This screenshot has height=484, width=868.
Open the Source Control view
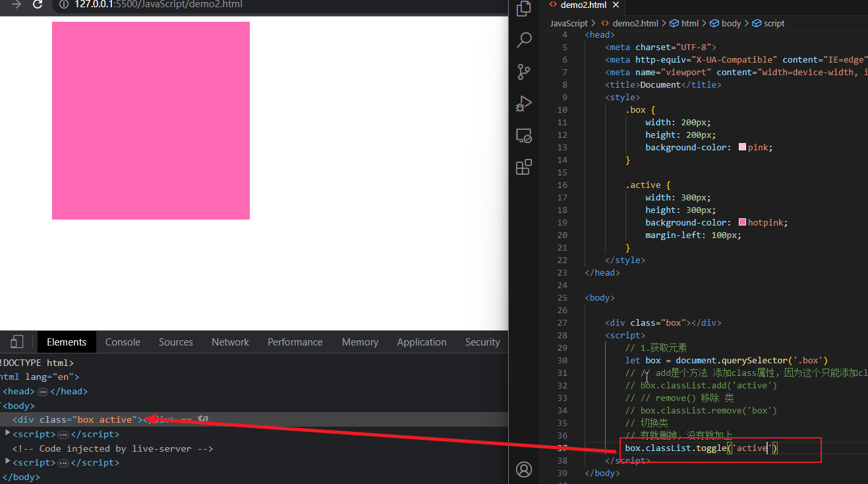coord(524,72)
